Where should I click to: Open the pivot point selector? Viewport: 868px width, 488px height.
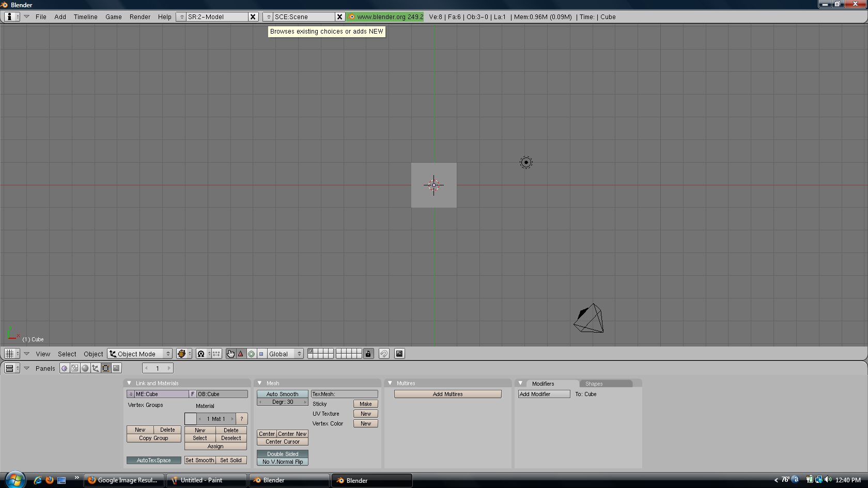[203, 354]
